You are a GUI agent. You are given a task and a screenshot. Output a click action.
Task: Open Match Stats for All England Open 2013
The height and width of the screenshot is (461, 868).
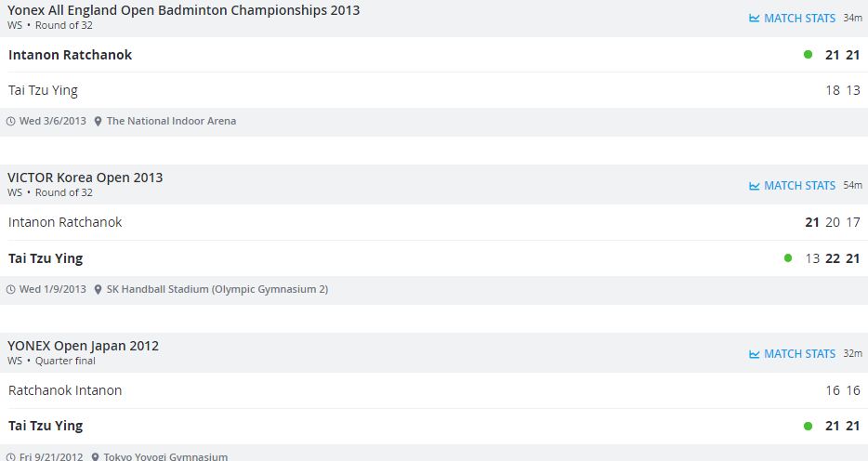click(x=799, y=18)
